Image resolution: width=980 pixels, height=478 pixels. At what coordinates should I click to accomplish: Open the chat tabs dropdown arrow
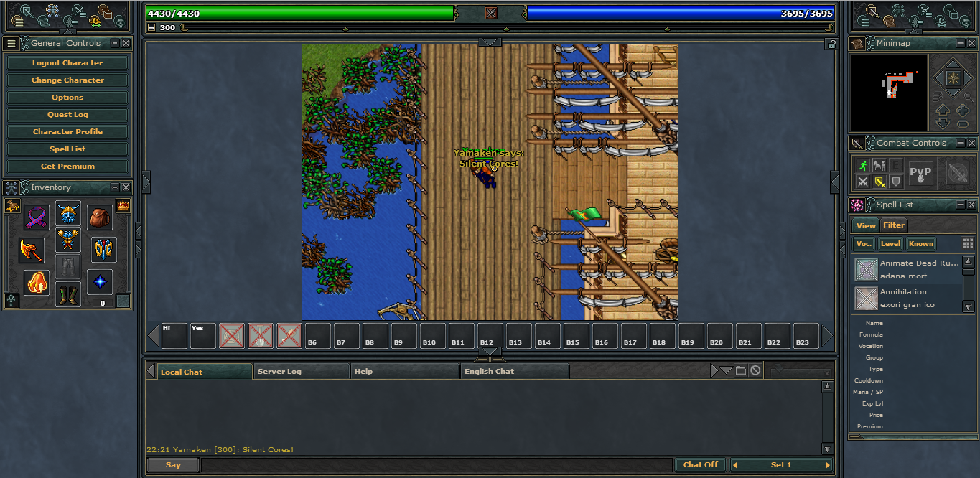(x=727, y=370)
